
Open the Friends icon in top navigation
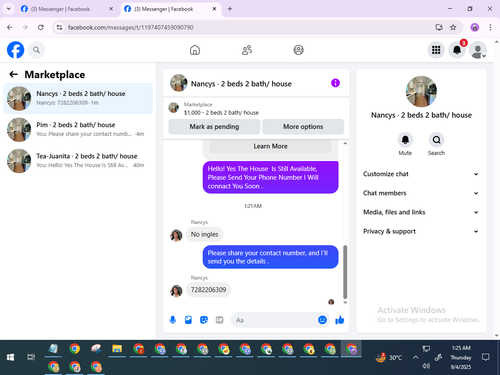(x=247, y=50)
